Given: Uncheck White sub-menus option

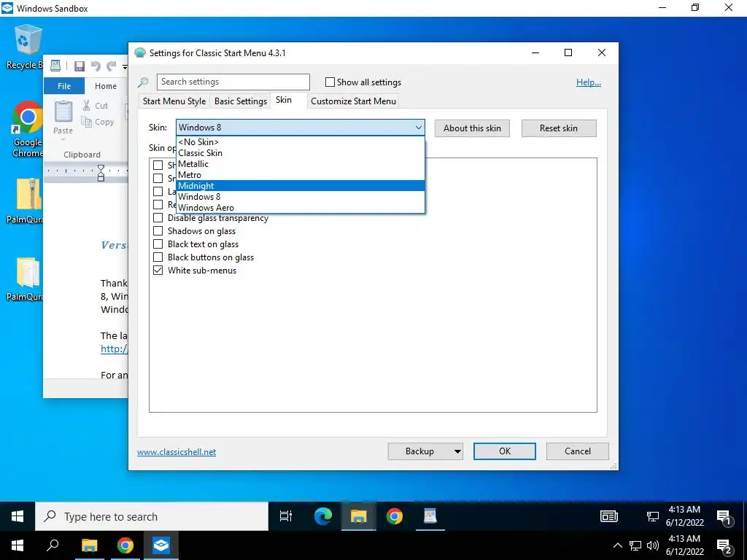Looking at the screenshot, I should coord(158,271).
